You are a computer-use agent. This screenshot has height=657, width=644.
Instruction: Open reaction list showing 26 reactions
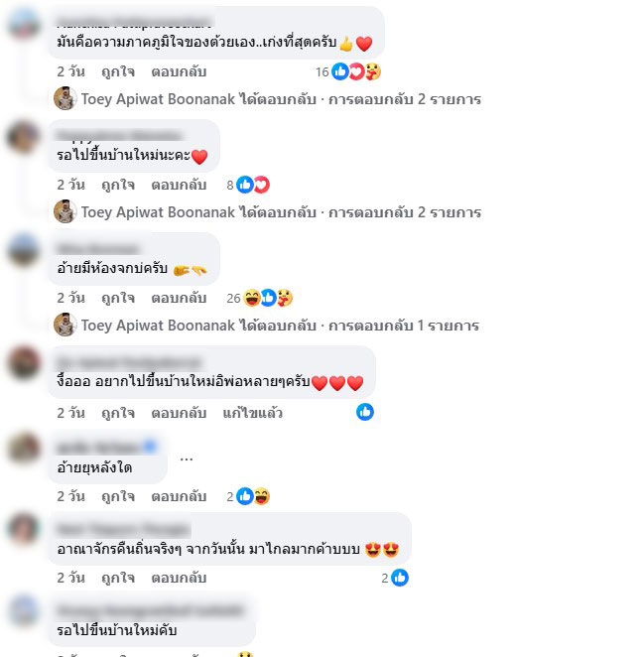coord(259,298)
